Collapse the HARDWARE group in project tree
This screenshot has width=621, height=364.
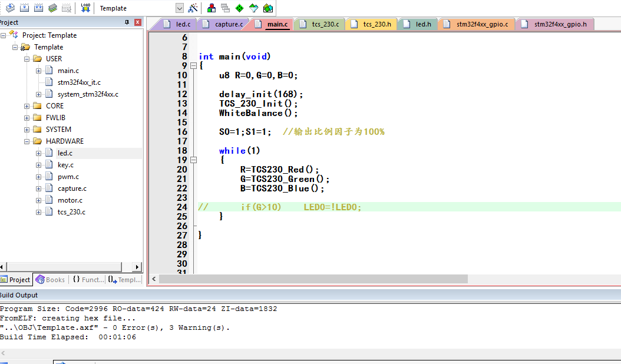point(27,141)
